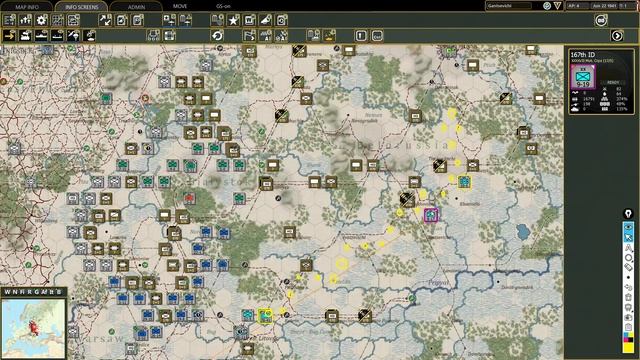
Task: Click the inward diagonal arrows icon
Action: point(105,20)
